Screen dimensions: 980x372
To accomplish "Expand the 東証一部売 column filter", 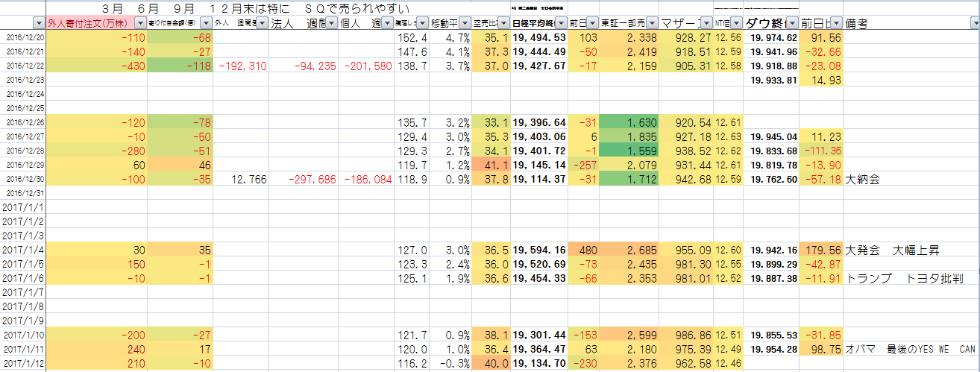I will pyautogui.click(x=653, y=23).
